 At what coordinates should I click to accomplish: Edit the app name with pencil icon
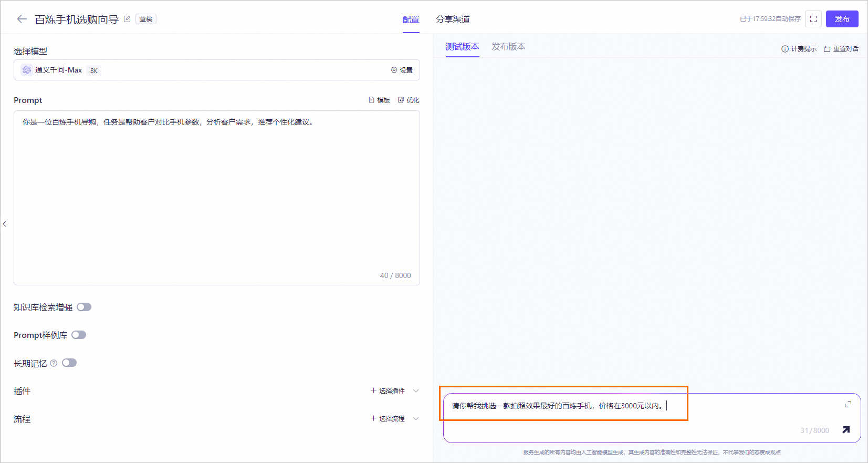pyautogui.click(x=127, y=19)
